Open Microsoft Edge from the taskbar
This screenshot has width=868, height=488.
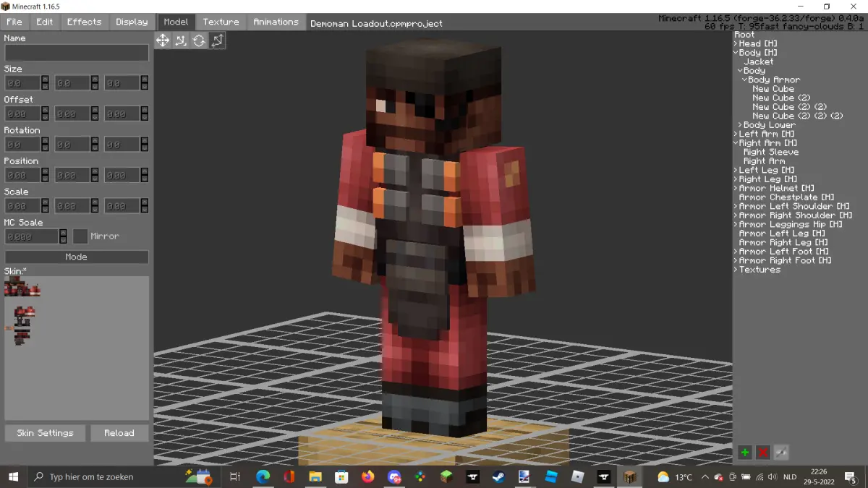pos(263,476)
